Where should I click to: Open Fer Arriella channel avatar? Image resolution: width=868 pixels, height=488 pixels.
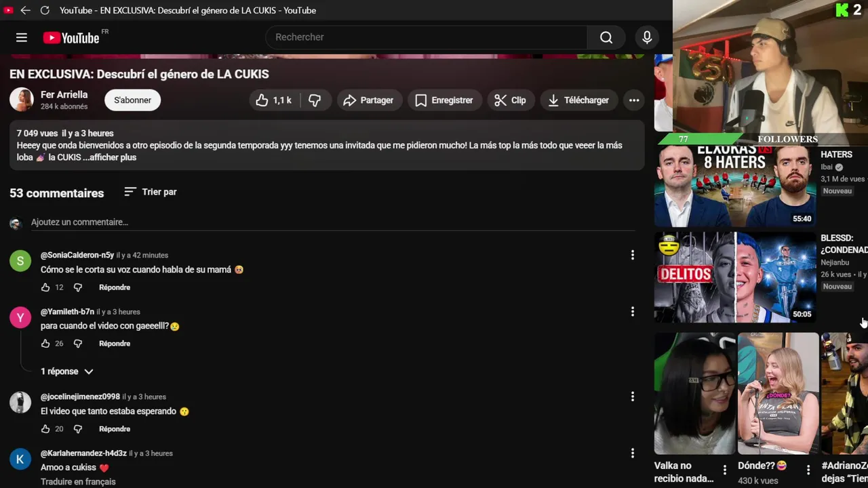click(22, 100)
